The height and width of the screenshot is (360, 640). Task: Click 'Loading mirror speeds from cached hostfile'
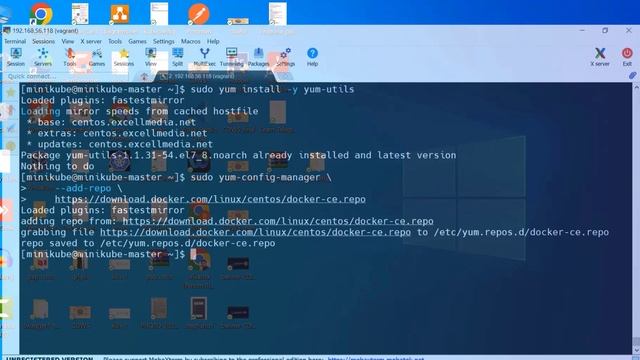[139, 111]
